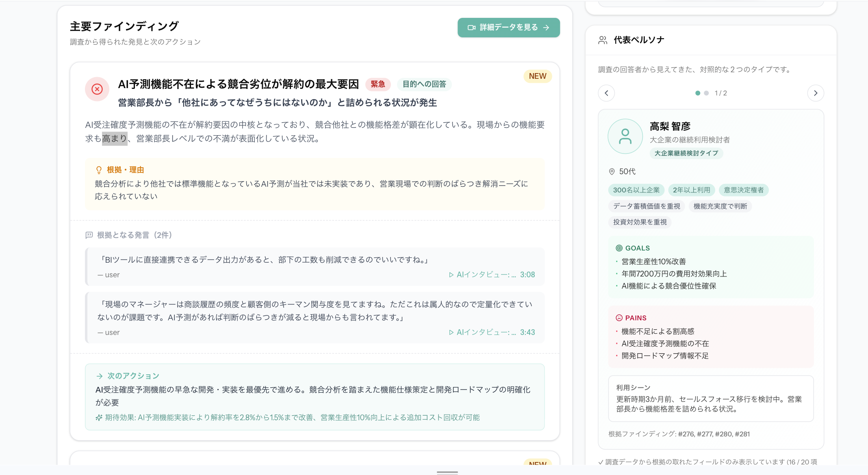Click the 大企業継続検討タイプ tag
This screenshot has width=868, height=475.
[686, 153]
